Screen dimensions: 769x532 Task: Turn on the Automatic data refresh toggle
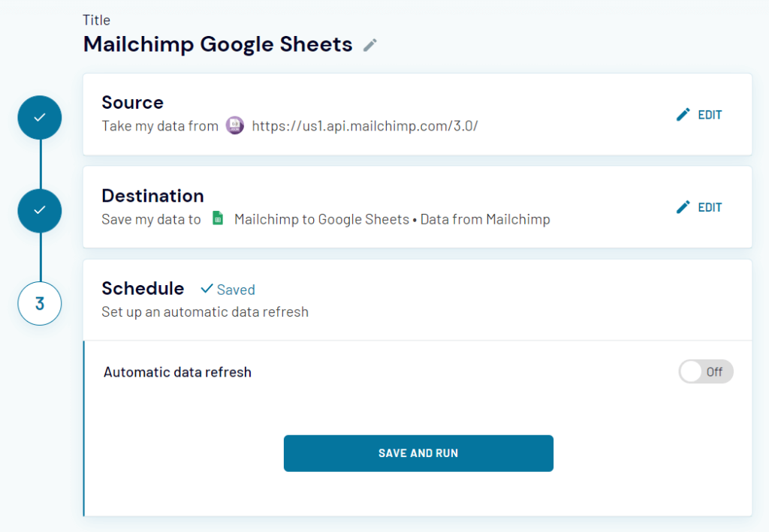pos(705,371)
